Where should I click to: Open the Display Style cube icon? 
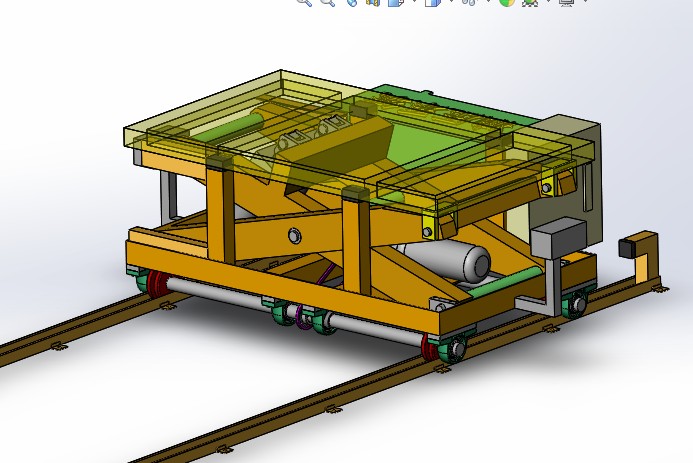(433, 2)
